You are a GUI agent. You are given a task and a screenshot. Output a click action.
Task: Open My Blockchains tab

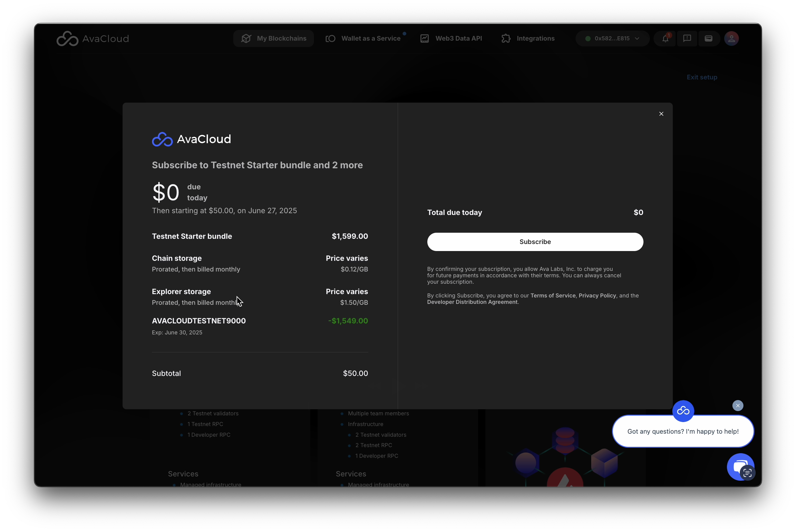pos(273,38)
